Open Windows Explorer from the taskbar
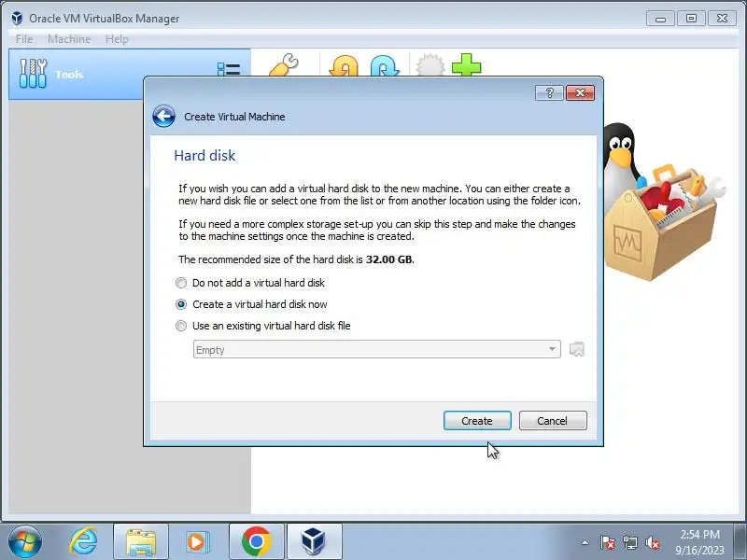The height and width of the screenshot is (560, 747). (x=141, y=542)
